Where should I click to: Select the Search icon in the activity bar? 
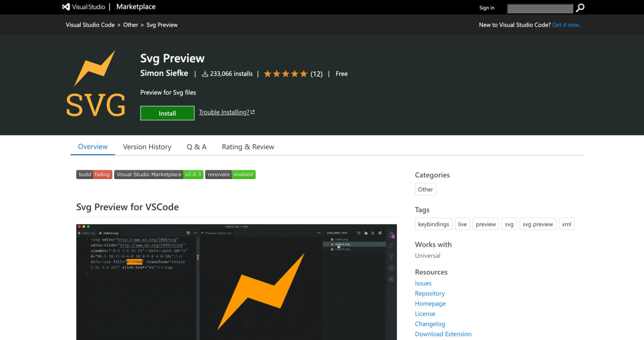tap(391, 245)
